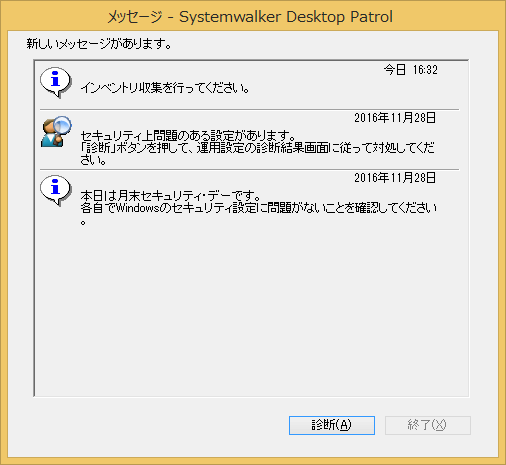Select the インベントリ収集を行ってください message text
506x465 pixels.
165,88
